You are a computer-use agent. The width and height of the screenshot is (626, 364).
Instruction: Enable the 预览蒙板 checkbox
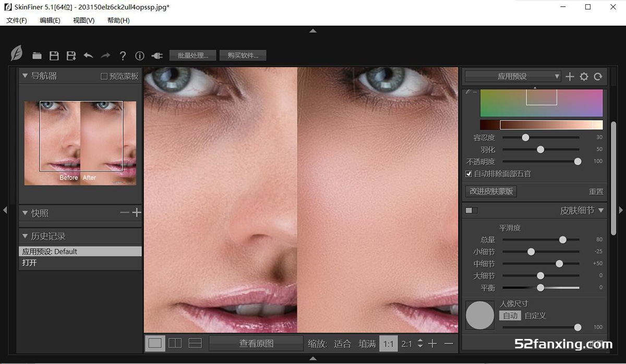click(x=104, y=76)
